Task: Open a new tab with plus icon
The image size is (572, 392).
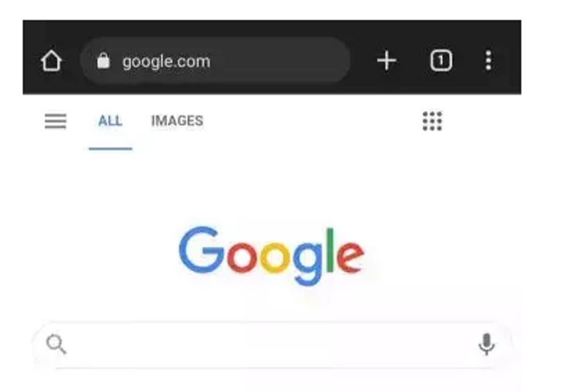Action: pos(387,60)
